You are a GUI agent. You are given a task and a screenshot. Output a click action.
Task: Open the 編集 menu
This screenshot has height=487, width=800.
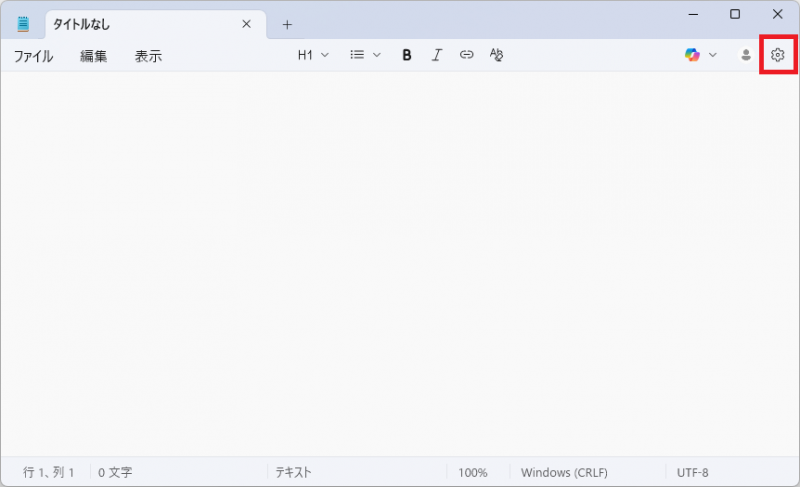click(94, 57)
